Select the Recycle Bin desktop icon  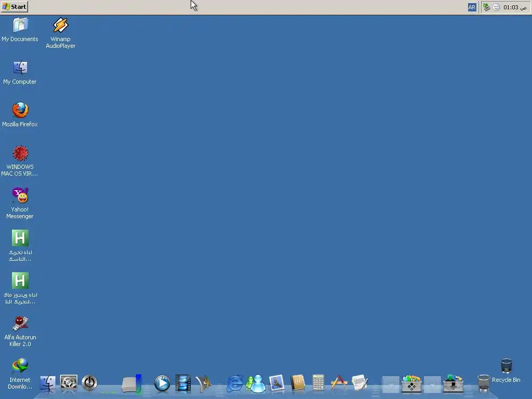tap(506, 370)
